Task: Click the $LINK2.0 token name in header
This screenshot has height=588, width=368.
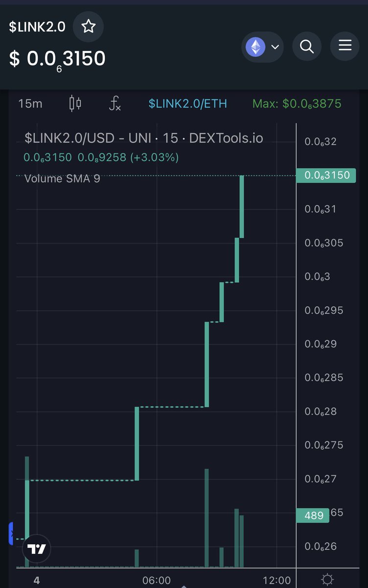Action: (x=37, y=27)
